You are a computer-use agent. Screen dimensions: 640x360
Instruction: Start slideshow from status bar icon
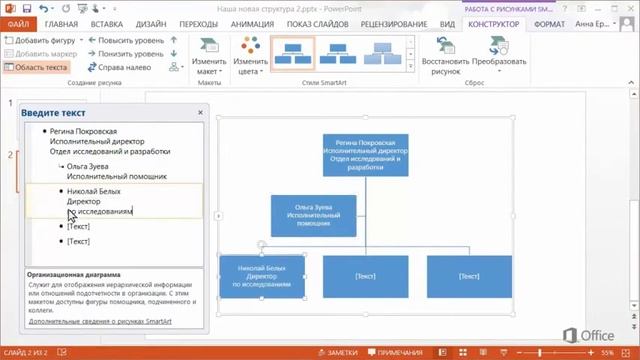click(x=504, y=353)
